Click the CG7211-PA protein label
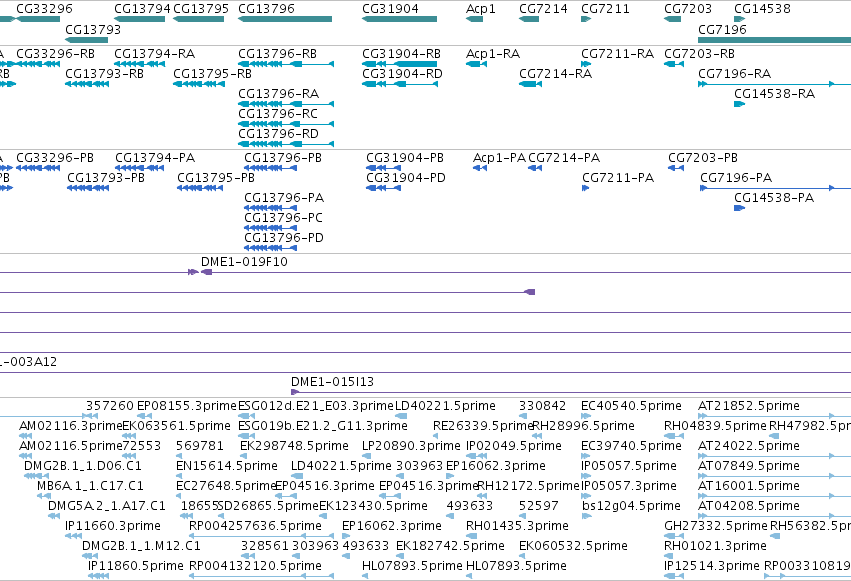This screenshot has height=581, width=851. 618,178
